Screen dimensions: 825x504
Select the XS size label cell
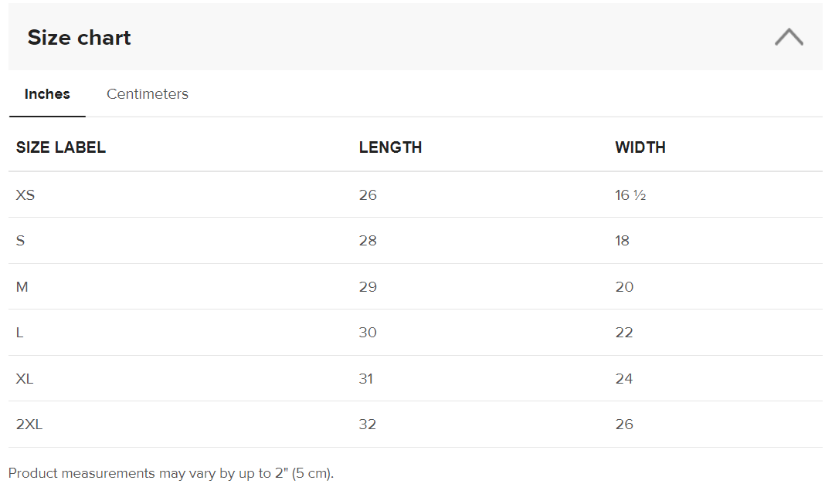pos(25,195)
